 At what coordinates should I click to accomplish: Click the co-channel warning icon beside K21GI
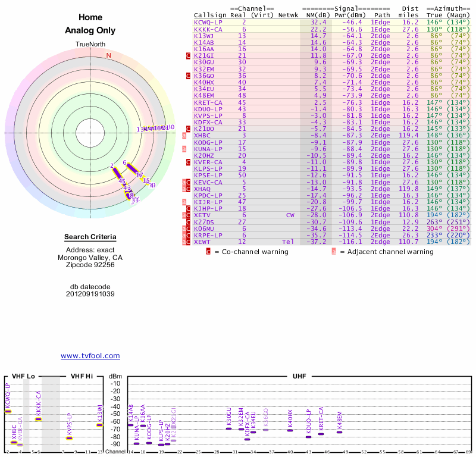[x=188, y=55]
